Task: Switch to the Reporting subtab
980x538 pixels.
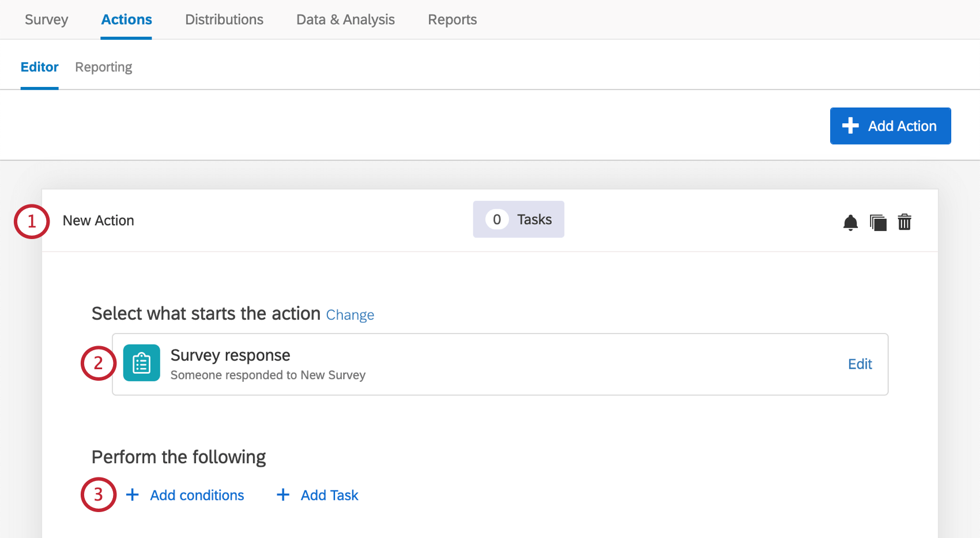Action: (104, 67)
